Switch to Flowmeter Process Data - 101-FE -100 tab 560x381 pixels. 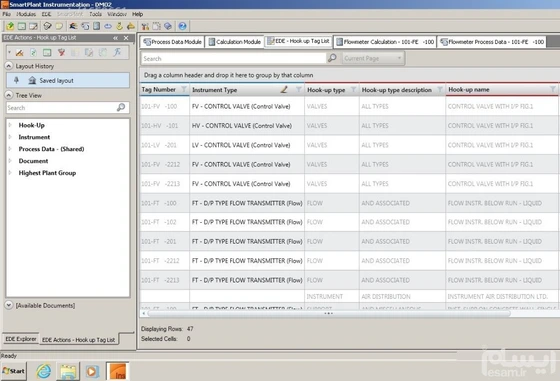tap(492, 42)
